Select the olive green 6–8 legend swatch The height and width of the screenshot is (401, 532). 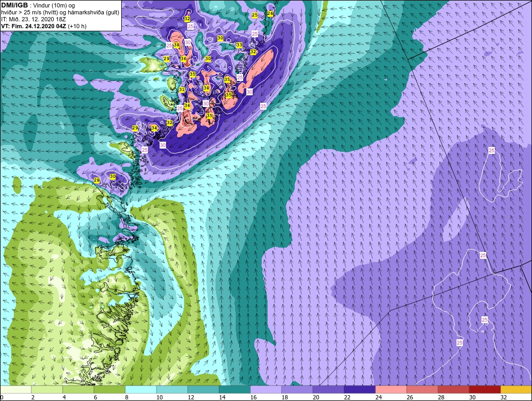click(110, 389)
